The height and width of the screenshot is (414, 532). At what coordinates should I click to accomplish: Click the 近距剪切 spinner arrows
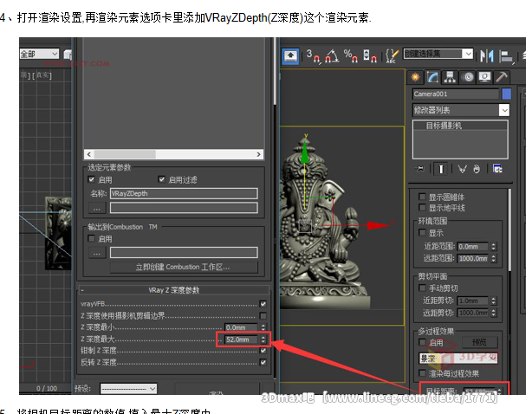pos(494,301)
